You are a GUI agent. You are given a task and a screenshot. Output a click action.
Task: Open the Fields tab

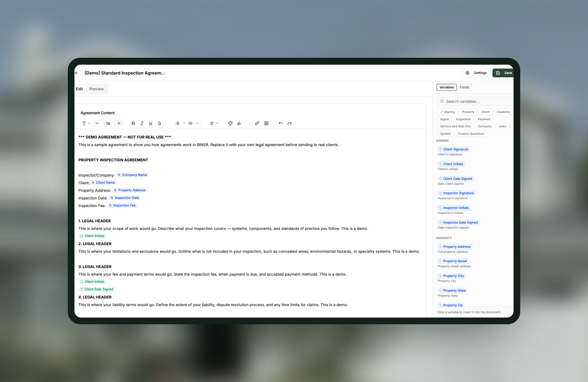pos(464,87)
